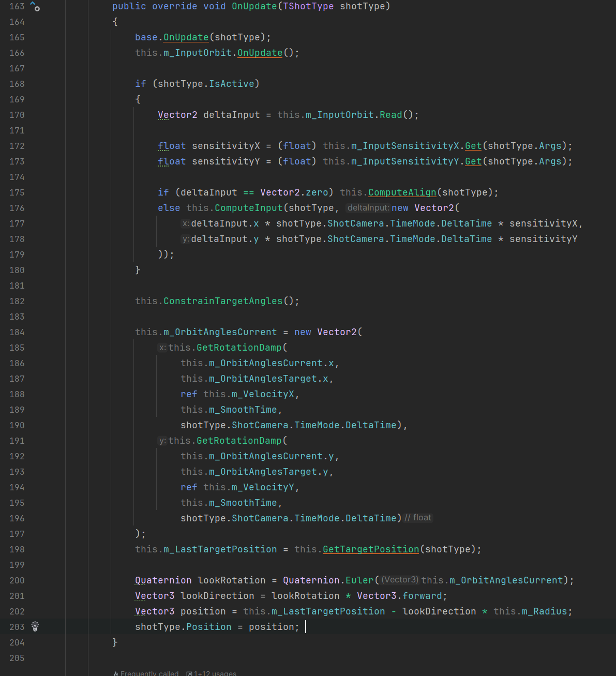616x676 pixels.
Task: Click m_SmoothTime on line 189
Action: (x=243, y=410)
